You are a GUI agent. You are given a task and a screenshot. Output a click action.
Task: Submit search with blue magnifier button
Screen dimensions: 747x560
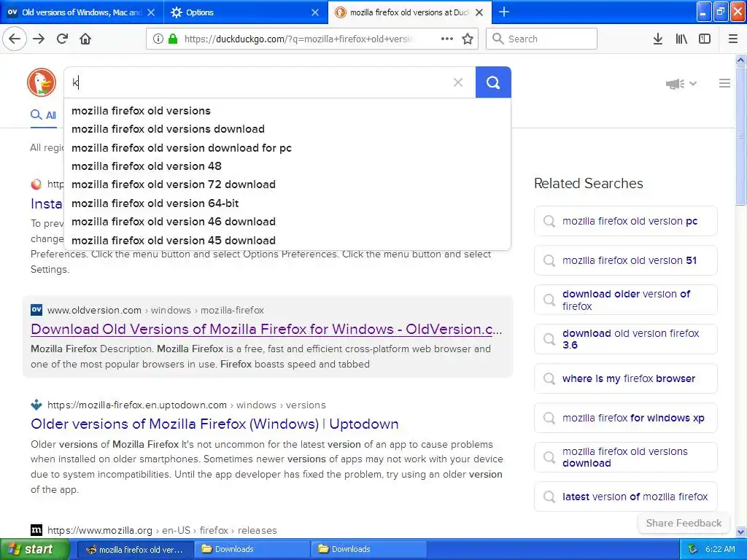tap(493, 82)
